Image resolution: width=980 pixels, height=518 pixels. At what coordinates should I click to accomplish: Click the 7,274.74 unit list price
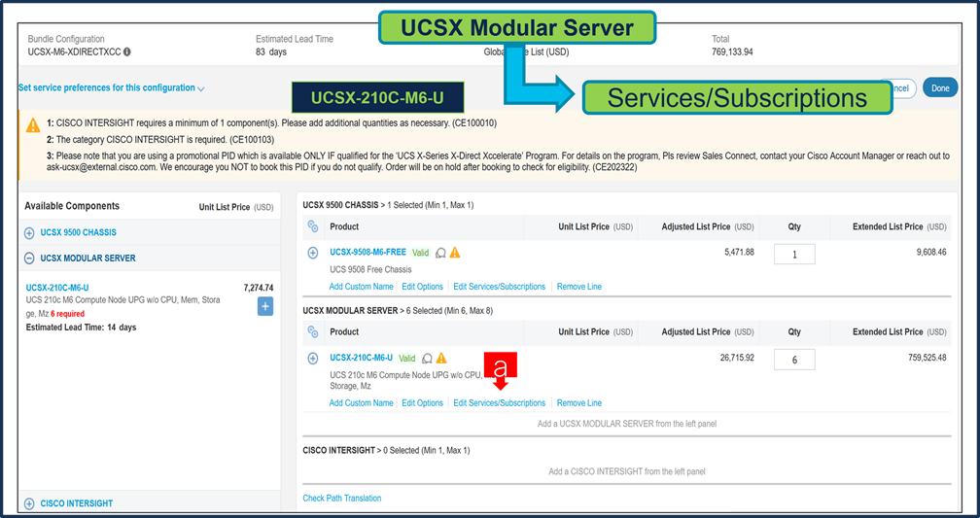pyautogui.click(x=259, y=288)
